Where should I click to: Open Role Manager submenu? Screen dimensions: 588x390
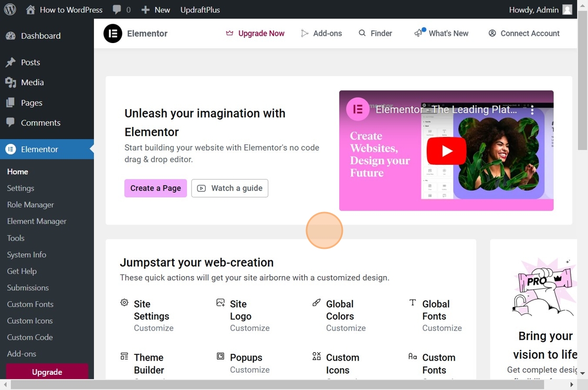click(30, 205)
